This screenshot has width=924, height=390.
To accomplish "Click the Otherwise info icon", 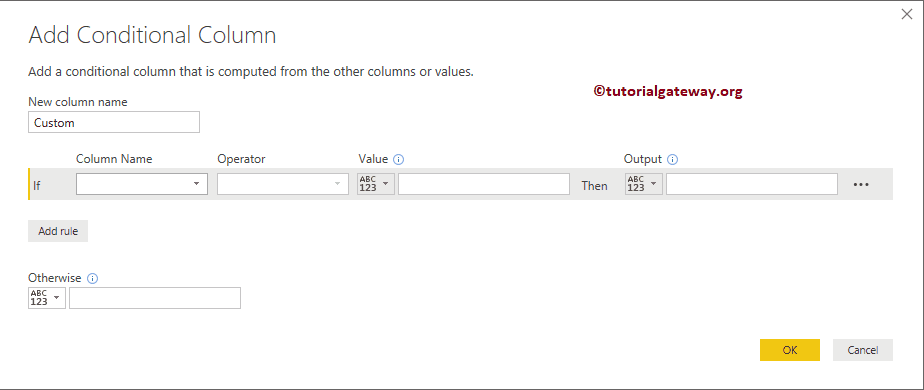I will pos(92,279).
